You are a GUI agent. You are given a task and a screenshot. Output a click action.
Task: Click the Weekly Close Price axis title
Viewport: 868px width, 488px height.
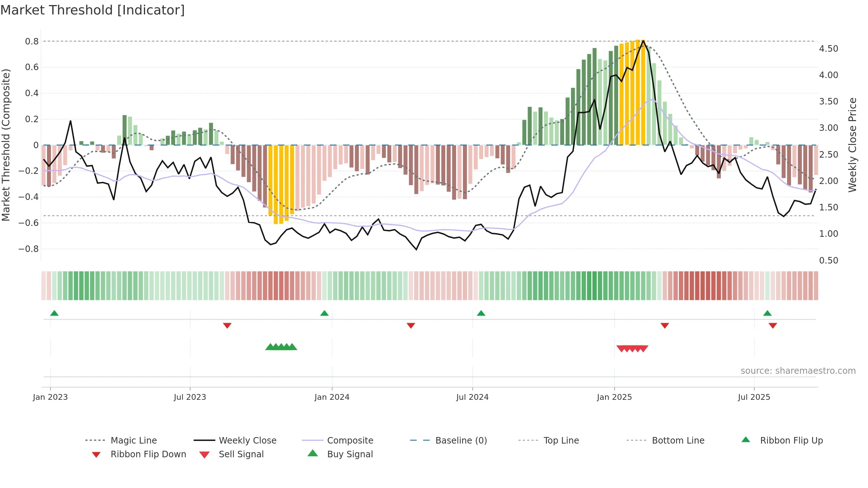852,145
